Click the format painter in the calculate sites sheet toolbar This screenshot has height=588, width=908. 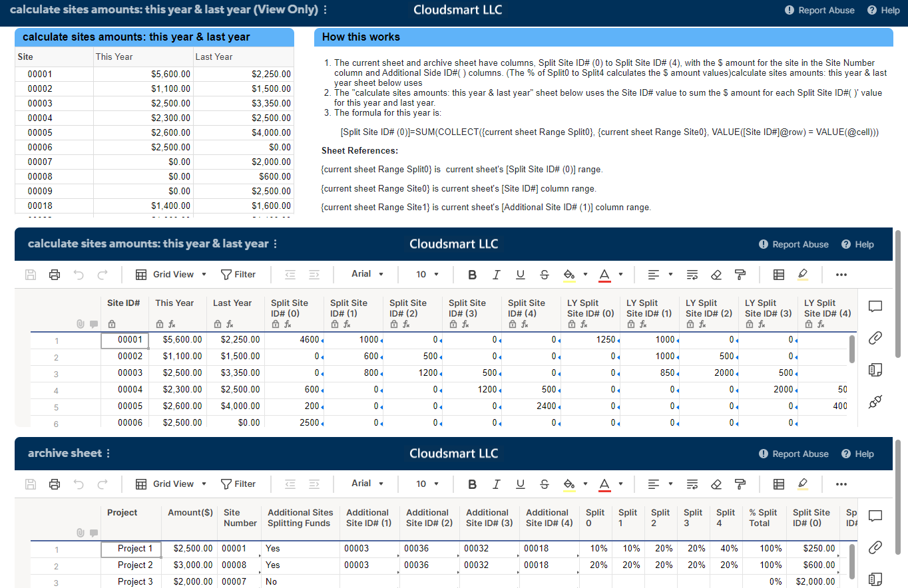(x=740, y=275)
